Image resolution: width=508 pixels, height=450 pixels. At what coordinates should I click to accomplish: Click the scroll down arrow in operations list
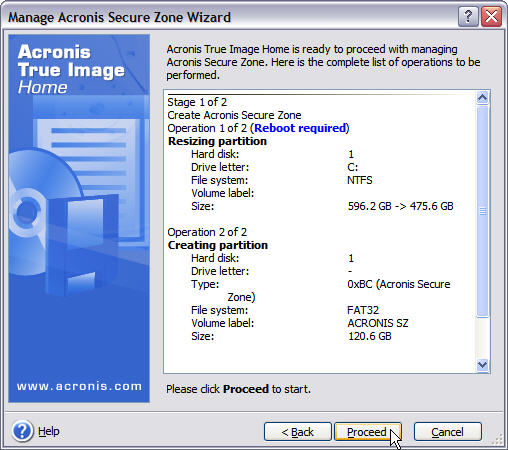click(482, 365)
